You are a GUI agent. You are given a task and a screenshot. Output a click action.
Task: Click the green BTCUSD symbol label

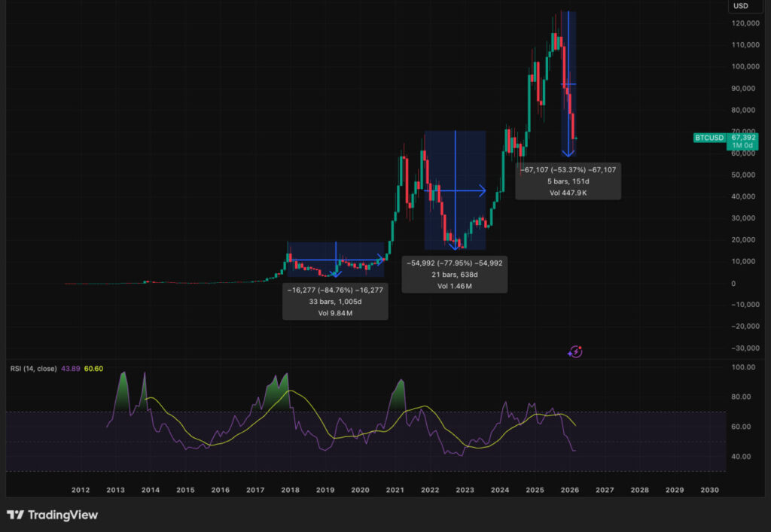709,138
